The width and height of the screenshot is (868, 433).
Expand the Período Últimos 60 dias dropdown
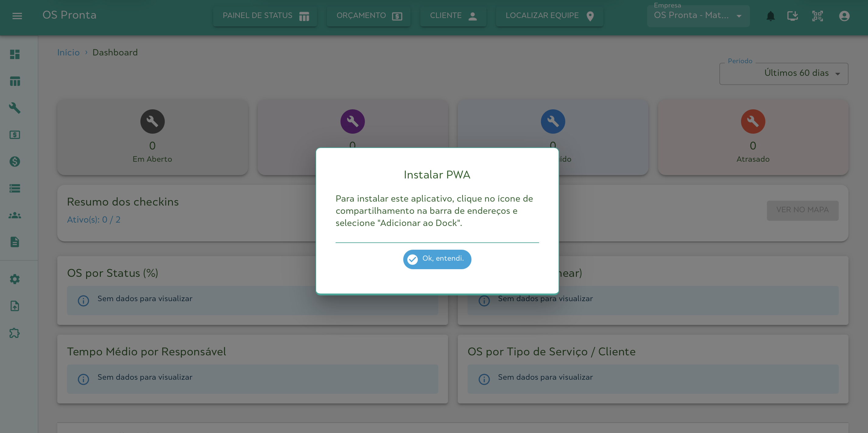tap(783, 73)
